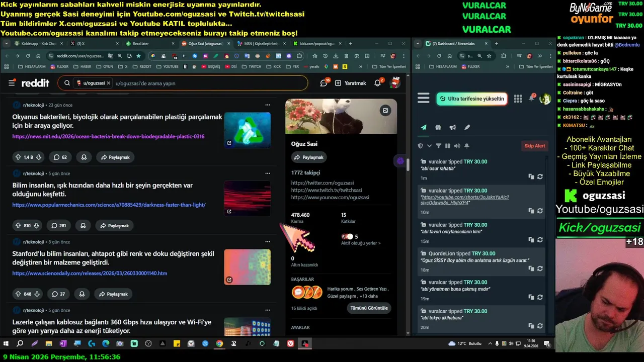Screen dimensions: 644x362
Task: Open the sciencedaily.com release link
Action: tap(90, 273)
